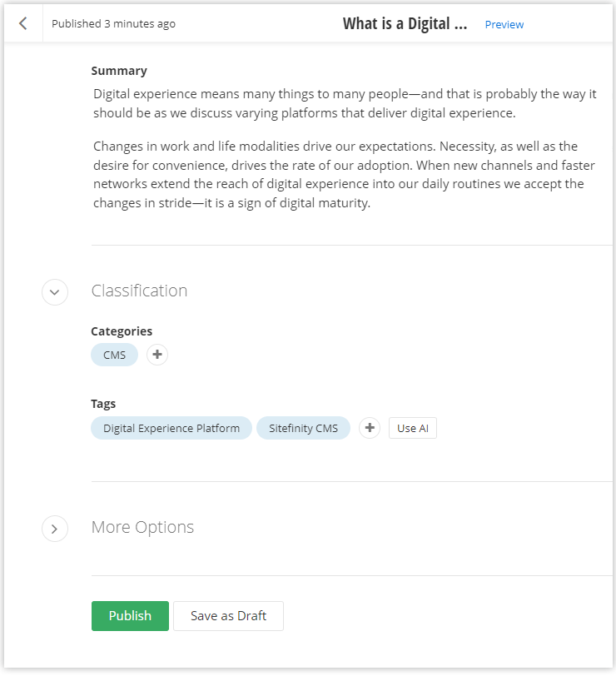
Task: Click the Published 3 minutes ago status
Action: tap(113, 23)
